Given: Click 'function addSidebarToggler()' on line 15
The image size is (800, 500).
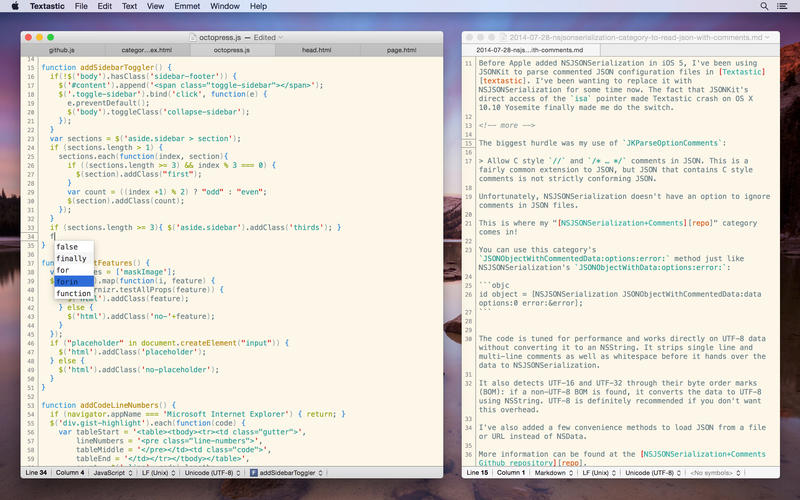Looking at the screenshot, I should coord(103,67).
